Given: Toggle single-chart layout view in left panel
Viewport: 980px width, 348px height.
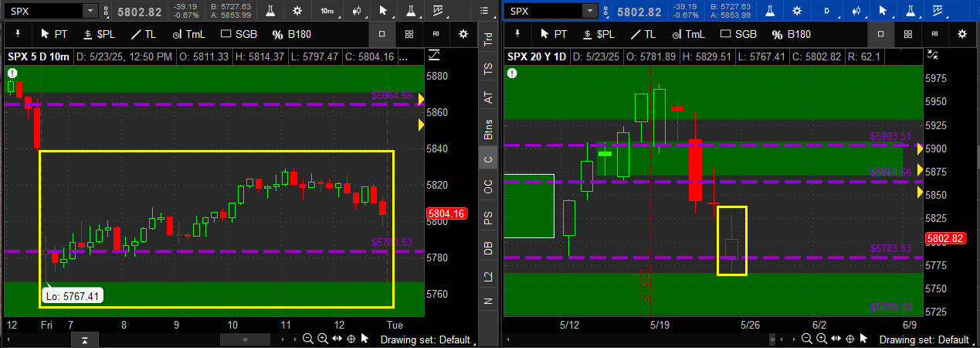Looking at the screenshot, I should [x=381, y=34].
